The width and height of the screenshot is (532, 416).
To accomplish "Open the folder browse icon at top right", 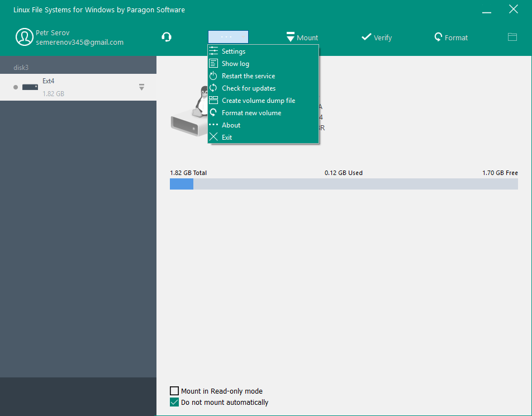I will coord(512,36).
